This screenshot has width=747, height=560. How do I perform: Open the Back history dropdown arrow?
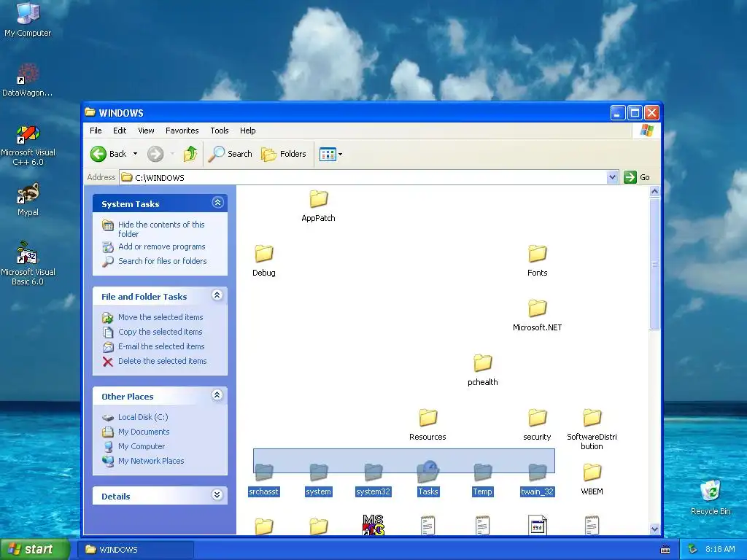click(x=135, y=154)
